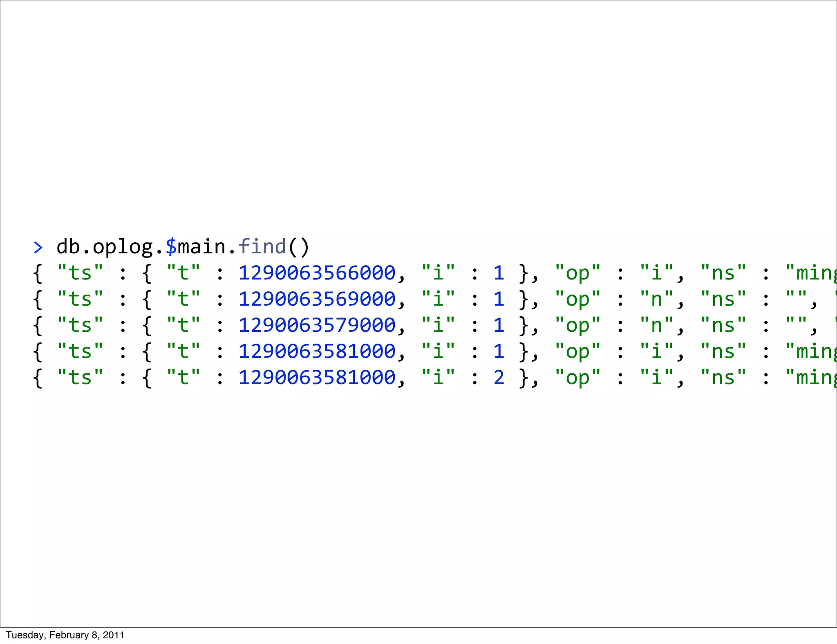837x644 pixels.
Task: Click the db.oplog.$main.find() command text
Action: pos(183,247)
